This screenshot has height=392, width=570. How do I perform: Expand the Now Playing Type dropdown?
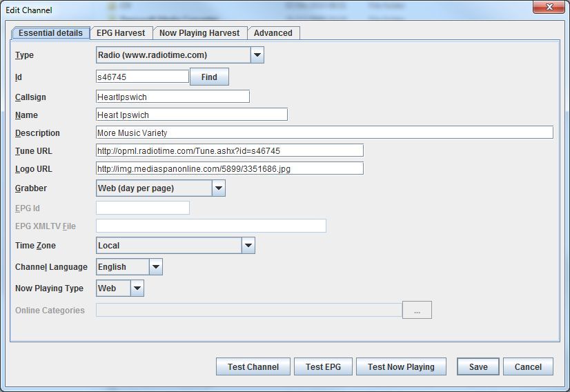tap(137, 288)
